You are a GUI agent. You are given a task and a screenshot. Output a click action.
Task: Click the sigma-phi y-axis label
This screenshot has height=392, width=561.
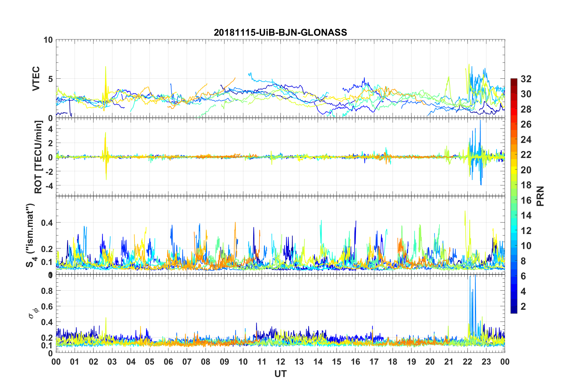pos(33,313)
